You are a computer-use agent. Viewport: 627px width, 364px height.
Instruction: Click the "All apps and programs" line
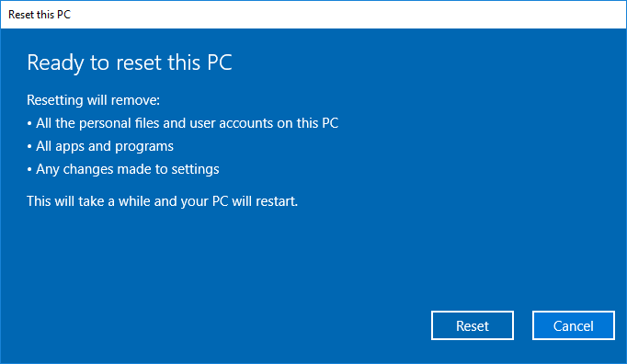click(x=100, y=146)
